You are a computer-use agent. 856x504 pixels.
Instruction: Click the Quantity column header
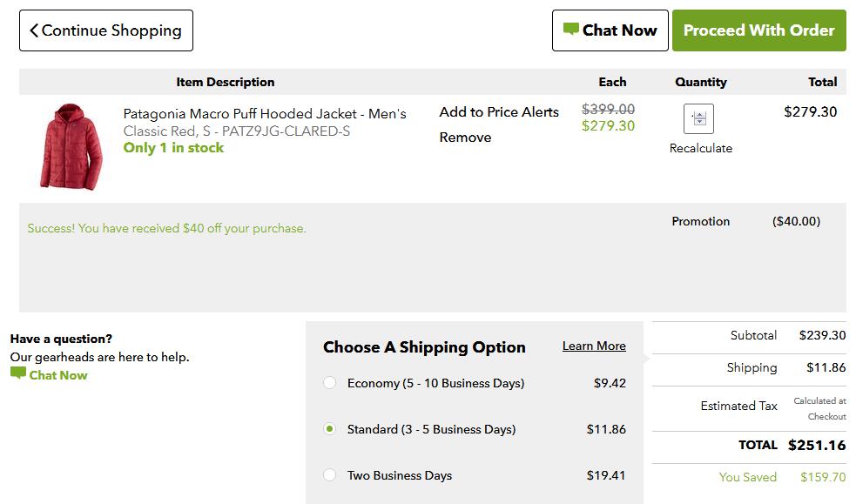coord(701,82)
